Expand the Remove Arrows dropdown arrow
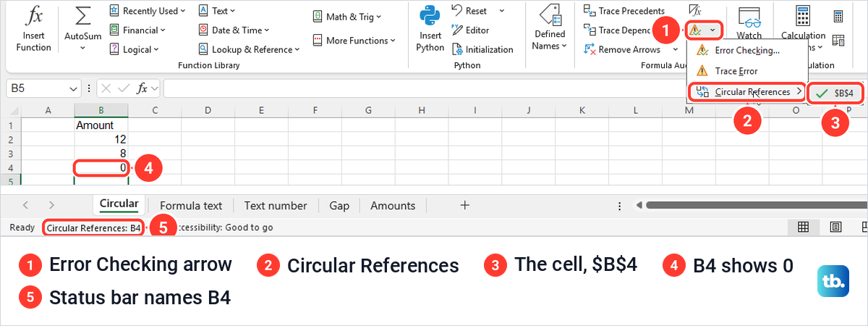868x326 pixels. point(676,50)
